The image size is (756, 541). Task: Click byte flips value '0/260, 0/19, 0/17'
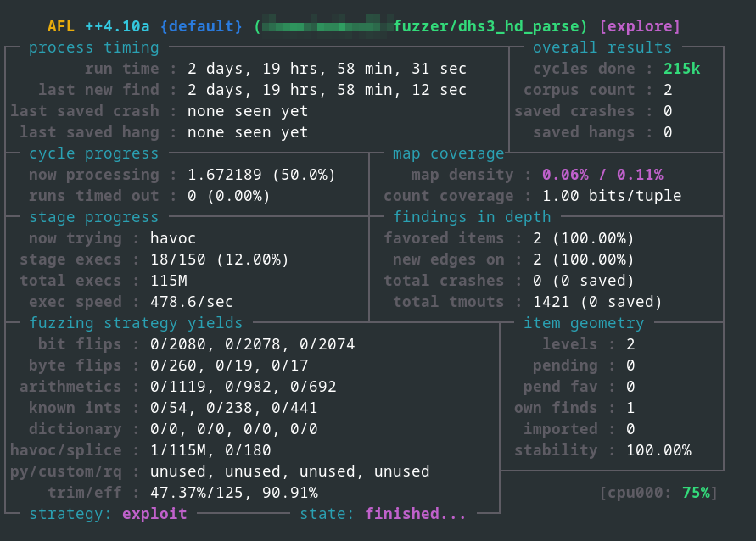[x=229, y=365]
